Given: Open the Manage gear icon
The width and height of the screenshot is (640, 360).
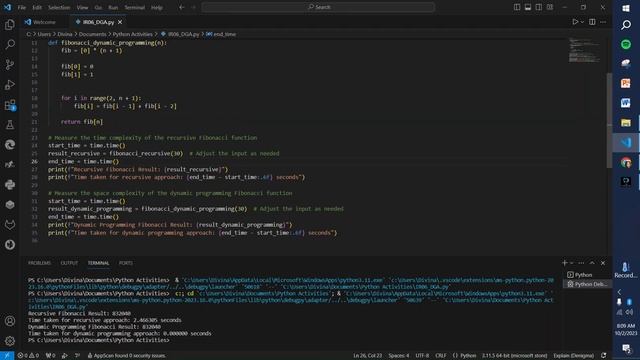Looking at the screenshot, I should coord(10,341).
